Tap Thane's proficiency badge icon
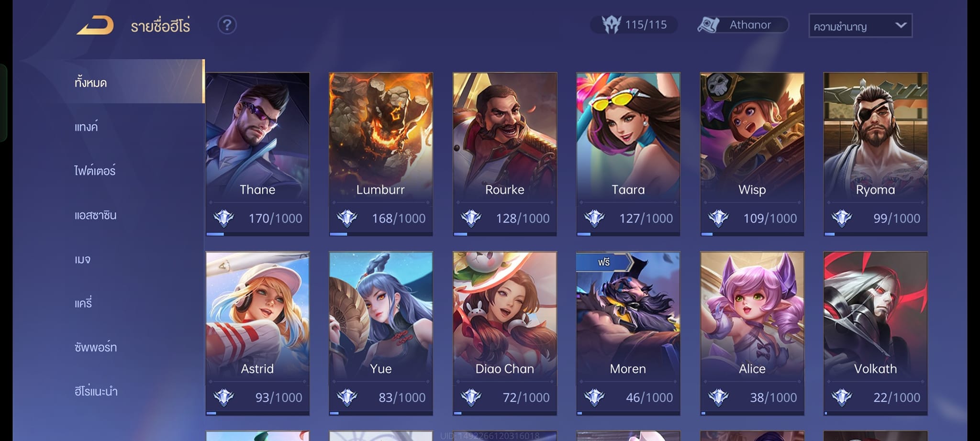The height and width of the screenshot is (441, 980). click(223, 219)
